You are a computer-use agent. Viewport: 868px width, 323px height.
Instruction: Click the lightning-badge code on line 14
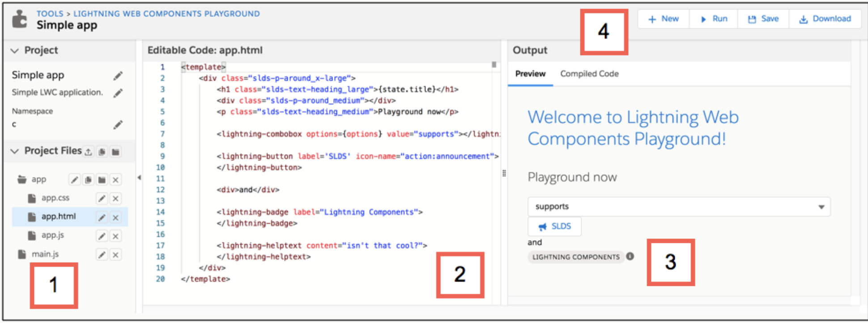[x=319, y=212]
